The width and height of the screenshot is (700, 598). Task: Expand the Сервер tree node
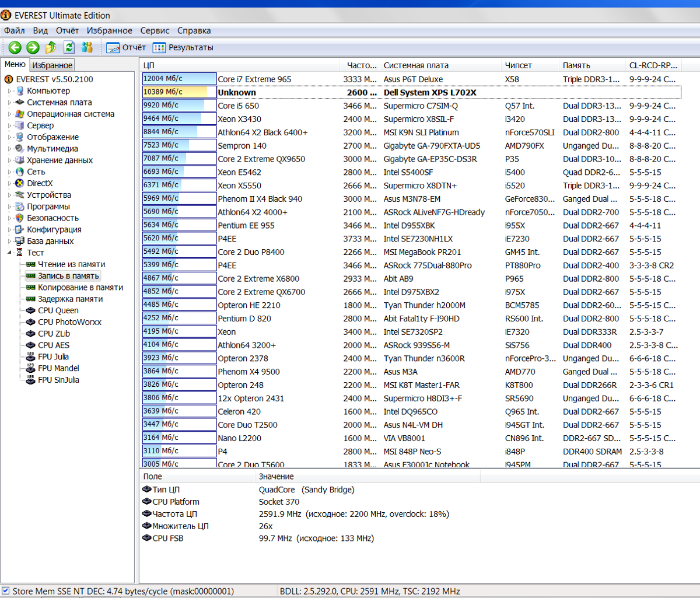(x=9, y=125)
